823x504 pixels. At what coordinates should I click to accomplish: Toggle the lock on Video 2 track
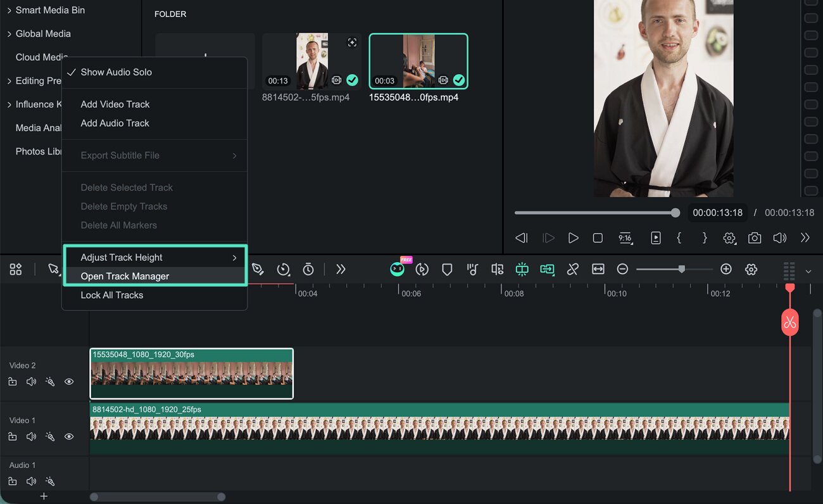point(13,382)
